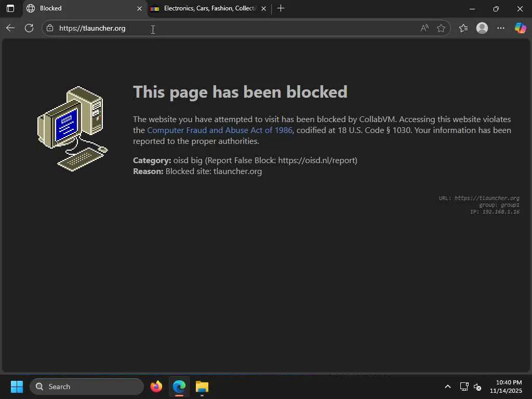Refresh the blocked page
The height and width of the screenshot is (399, 532).
(29, 28)
